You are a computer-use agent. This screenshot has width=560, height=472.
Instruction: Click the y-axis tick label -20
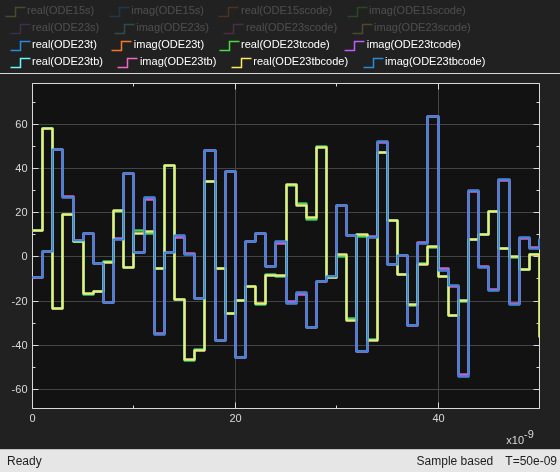[19, 301]
